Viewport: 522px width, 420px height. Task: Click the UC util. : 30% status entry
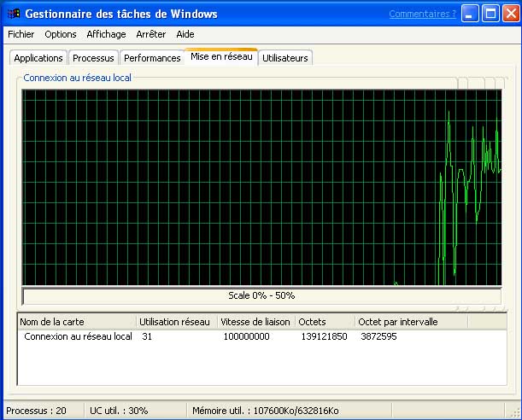coord(119,411)
